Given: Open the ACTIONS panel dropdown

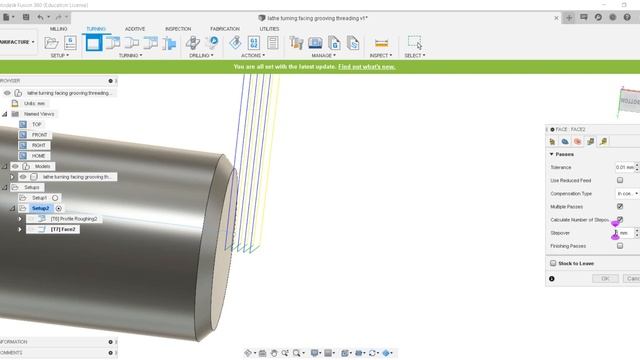Looking at the screenshot, I should point(253,55).
